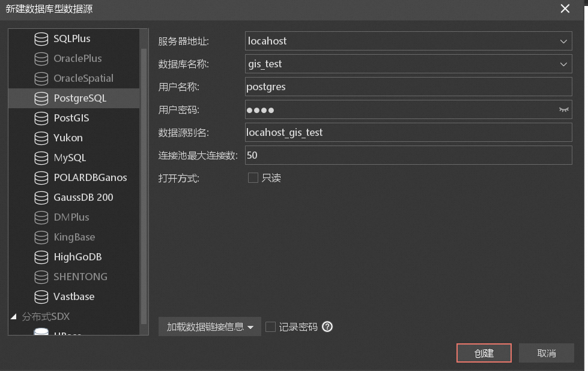Viewport: 588px width, 371px height.
Task: Select PostGIS datasource type
Action: pos(71,118)
